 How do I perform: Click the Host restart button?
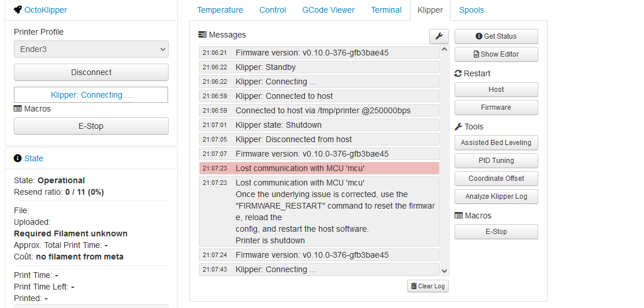(496, 90)
